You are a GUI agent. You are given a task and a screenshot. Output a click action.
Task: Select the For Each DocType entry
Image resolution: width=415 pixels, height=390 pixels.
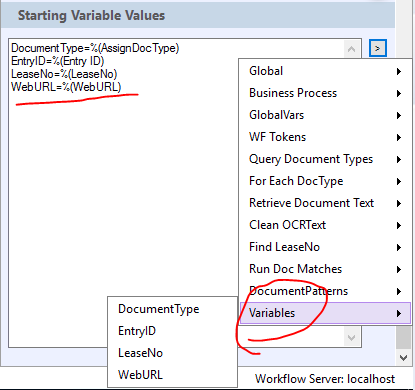click(x=325, y=181)
